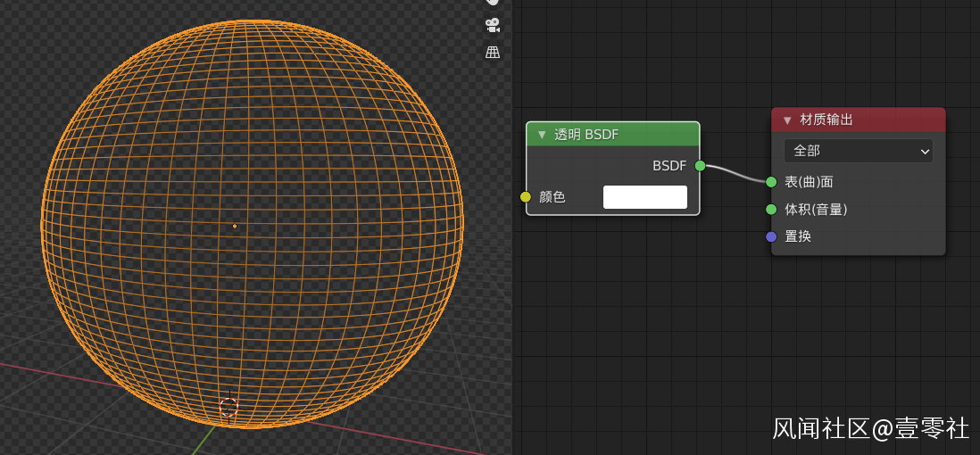Select the 透明 BSDF node title
Viewport: 980px width, 455px height.
pyautogui.click(x=586, y=135)
